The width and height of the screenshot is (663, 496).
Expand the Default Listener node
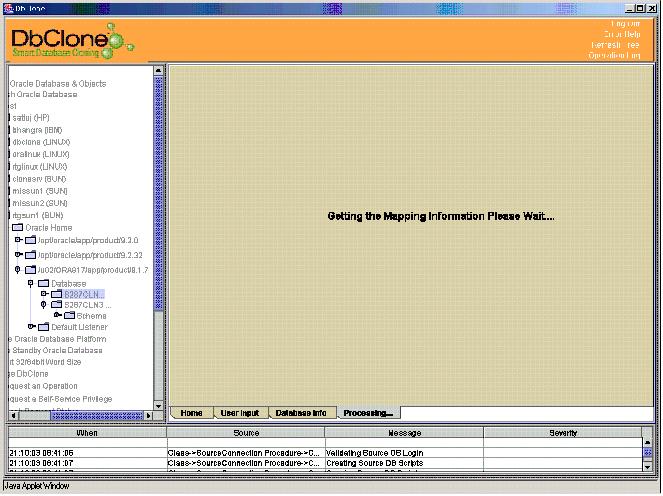coord(31,326)
